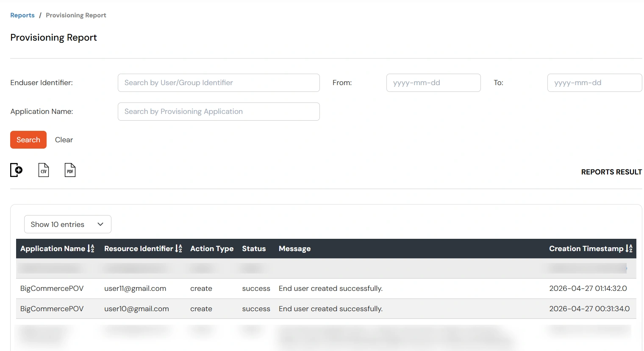Click success status in user10 row

tap(256, 309)
